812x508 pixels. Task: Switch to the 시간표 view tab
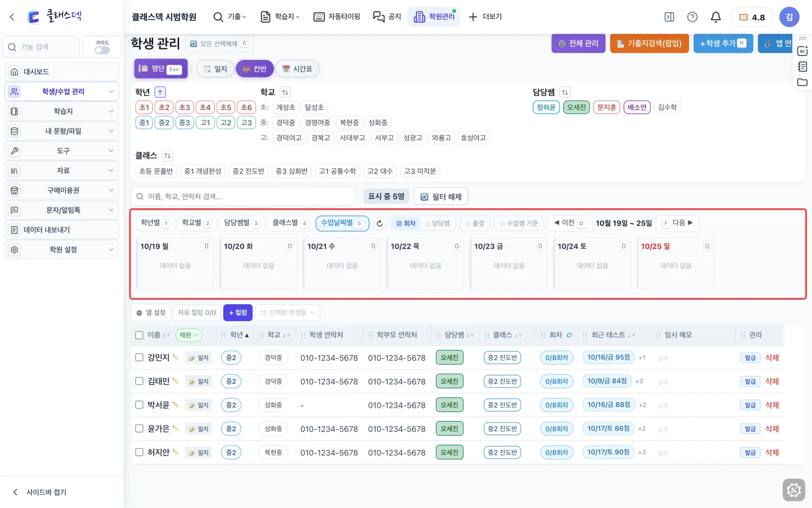pyautogui.click(x=297, y=69)
